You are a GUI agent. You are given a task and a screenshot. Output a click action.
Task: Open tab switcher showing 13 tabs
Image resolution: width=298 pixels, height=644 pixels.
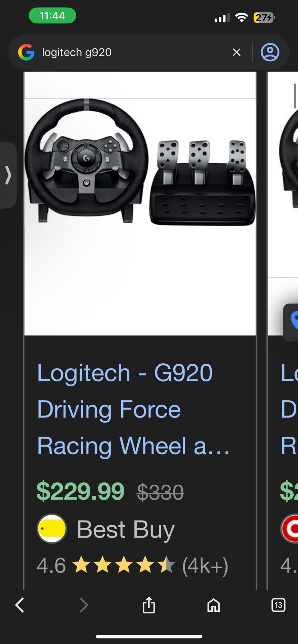[x=278, y=605]
